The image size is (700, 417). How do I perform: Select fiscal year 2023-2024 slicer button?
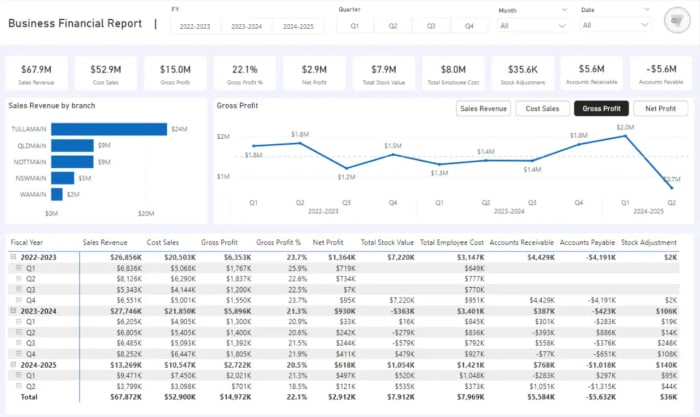[246, 26]
